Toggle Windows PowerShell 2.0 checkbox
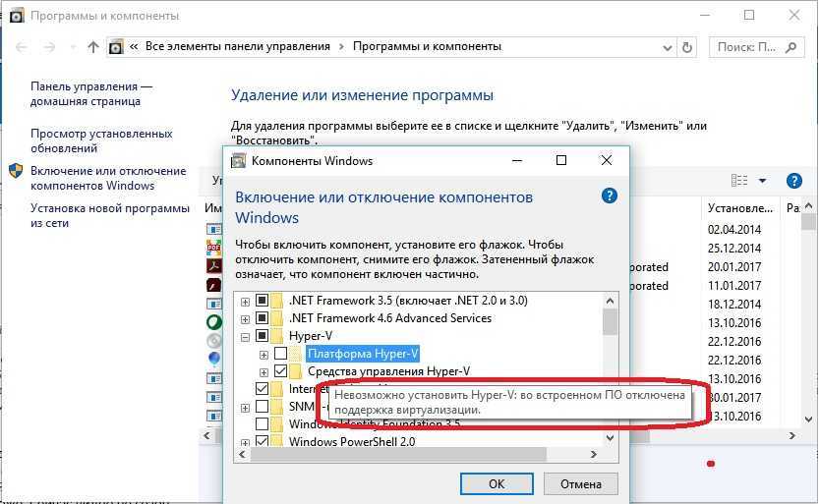 click(262, 441)
